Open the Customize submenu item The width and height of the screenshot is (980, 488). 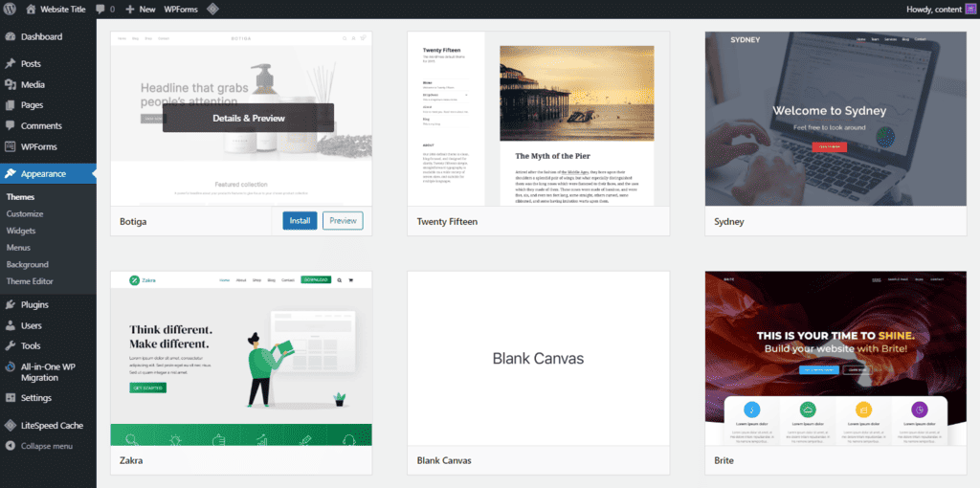[25, 214]
